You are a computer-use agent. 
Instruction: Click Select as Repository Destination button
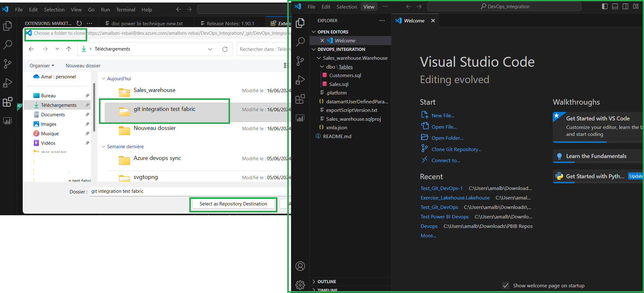pyautogui.click(x=233, y=204)
